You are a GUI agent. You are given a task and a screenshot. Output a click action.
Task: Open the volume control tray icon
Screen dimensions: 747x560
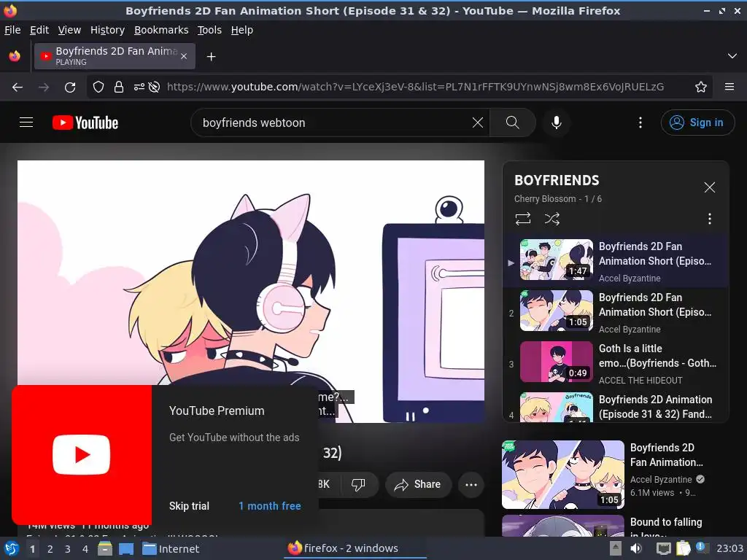click(x=636, y=548)
